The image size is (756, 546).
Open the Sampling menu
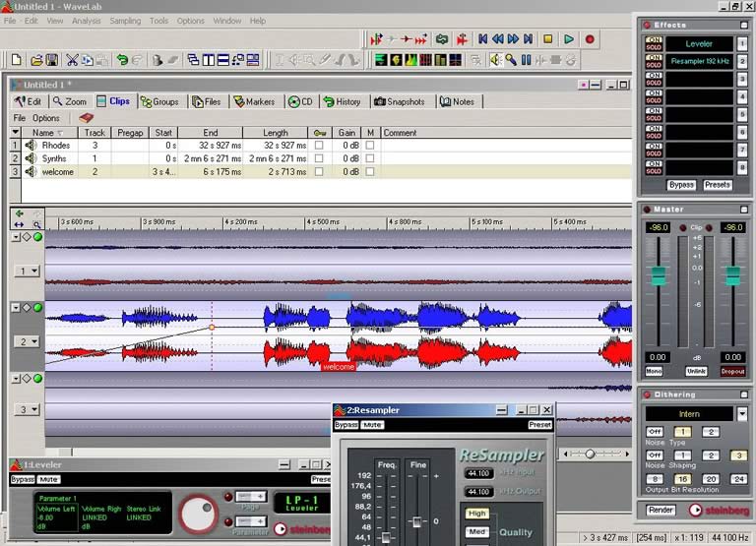point(125,21)
